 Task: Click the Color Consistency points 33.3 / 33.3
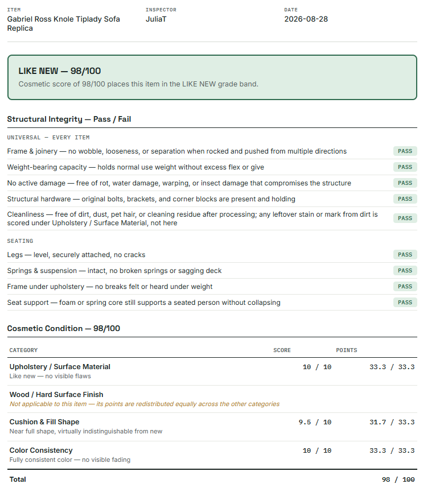tap(392, 451)
